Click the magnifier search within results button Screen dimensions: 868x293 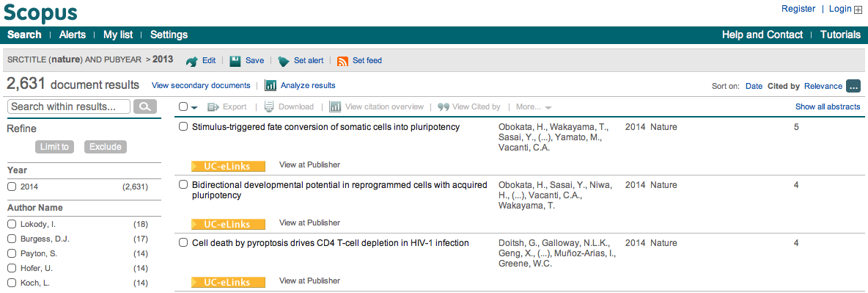(145, 106)
